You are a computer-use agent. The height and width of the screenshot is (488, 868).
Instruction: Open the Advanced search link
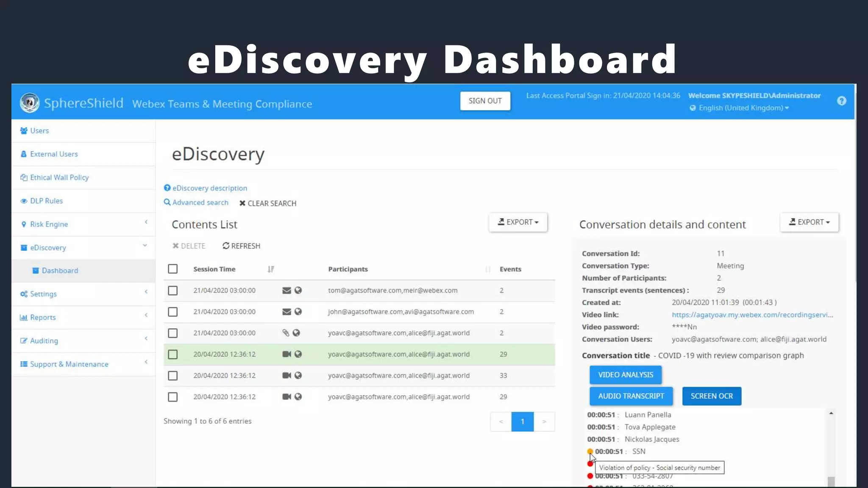(196, 202)
